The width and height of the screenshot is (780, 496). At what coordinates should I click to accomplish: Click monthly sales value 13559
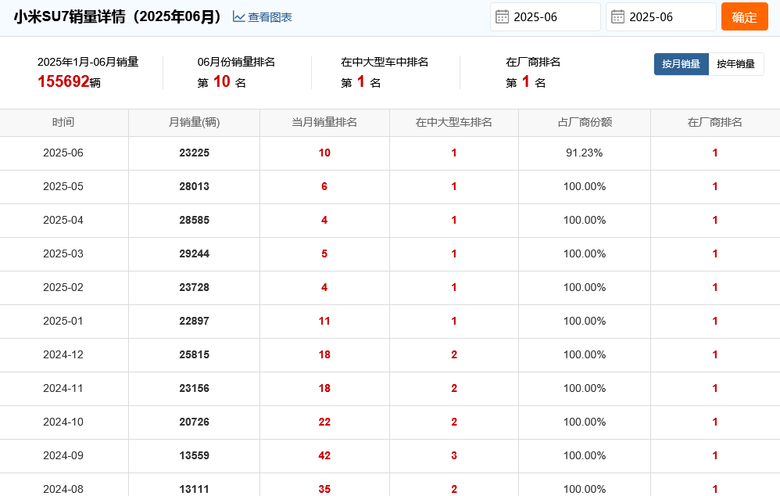point(194,456)
